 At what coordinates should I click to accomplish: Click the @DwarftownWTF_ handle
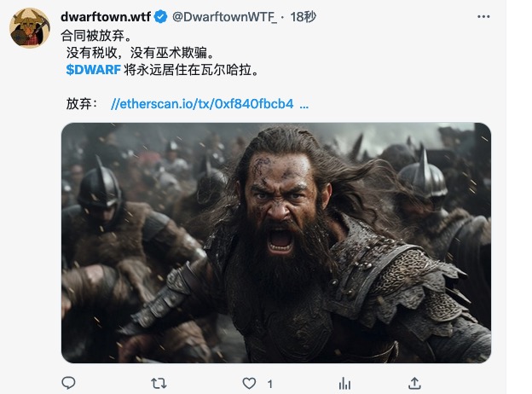coord(224,16)
